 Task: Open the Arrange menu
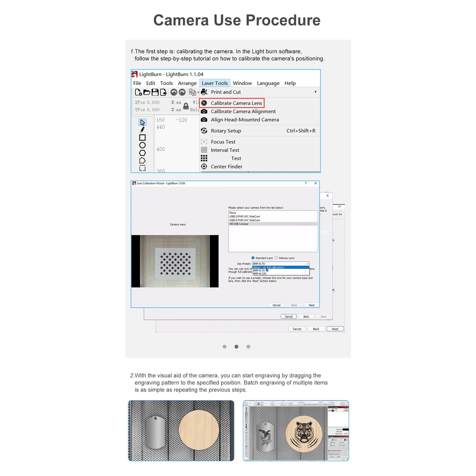(x=187, y=83)
